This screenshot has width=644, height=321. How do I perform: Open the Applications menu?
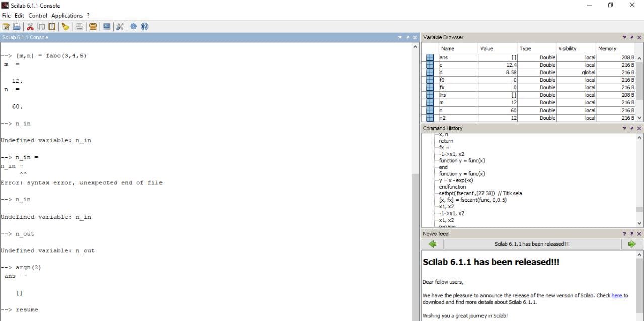click(67, 16)
